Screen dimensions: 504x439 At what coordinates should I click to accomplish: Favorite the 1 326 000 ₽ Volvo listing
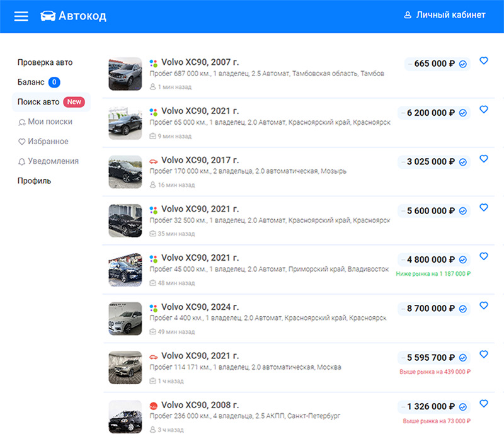[x=484, y=403]
